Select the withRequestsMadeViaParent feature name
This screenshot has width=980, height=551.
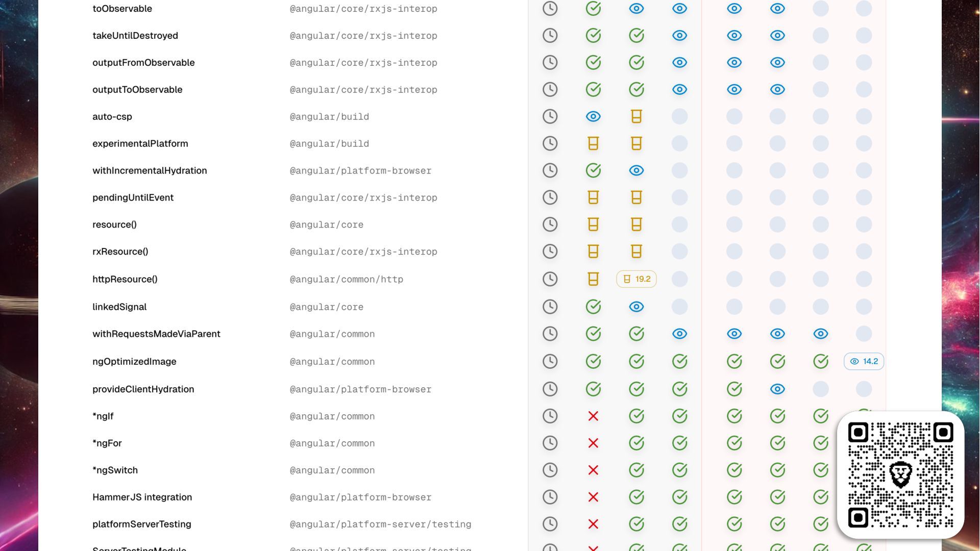[156, 334]
